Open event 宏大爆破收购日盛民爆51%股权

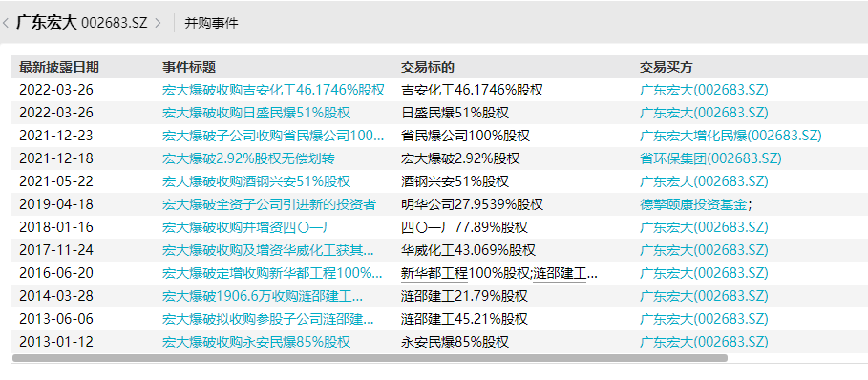click(256, 113)
